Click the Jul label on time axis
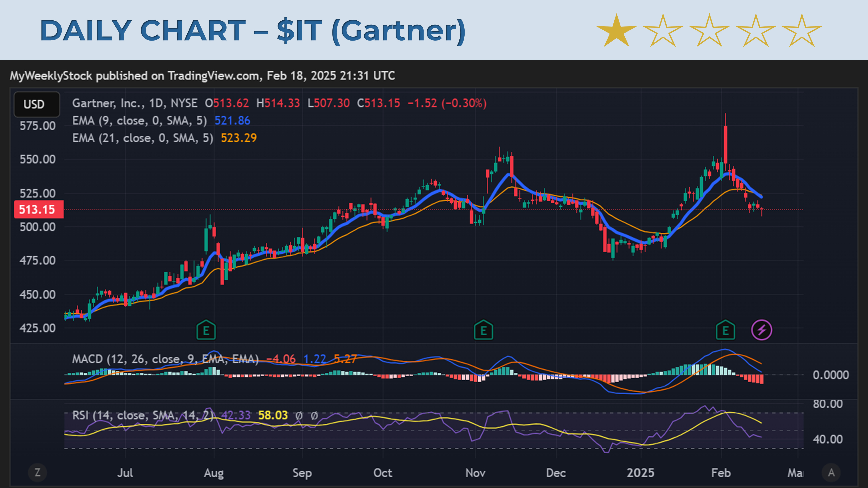Viewport: 868px width, 488px height. 125,473
